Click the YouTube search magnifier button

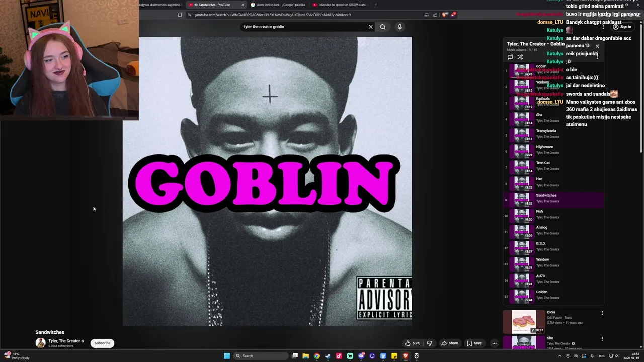coord(383,27)
